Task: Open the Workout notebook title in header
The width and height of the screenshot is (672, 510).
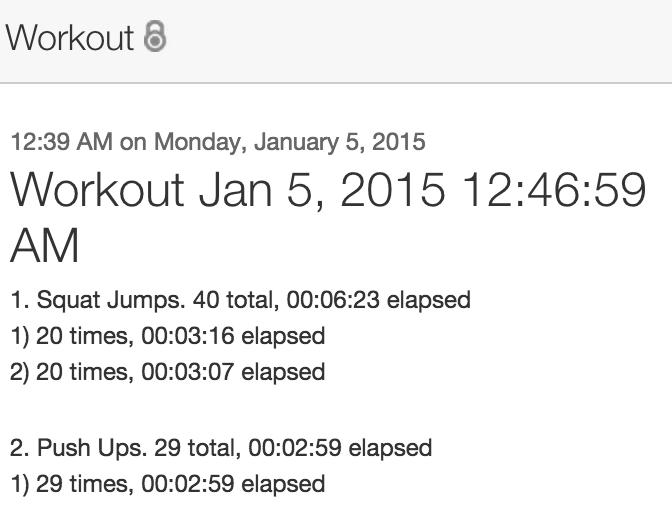Action: (69, 38)
